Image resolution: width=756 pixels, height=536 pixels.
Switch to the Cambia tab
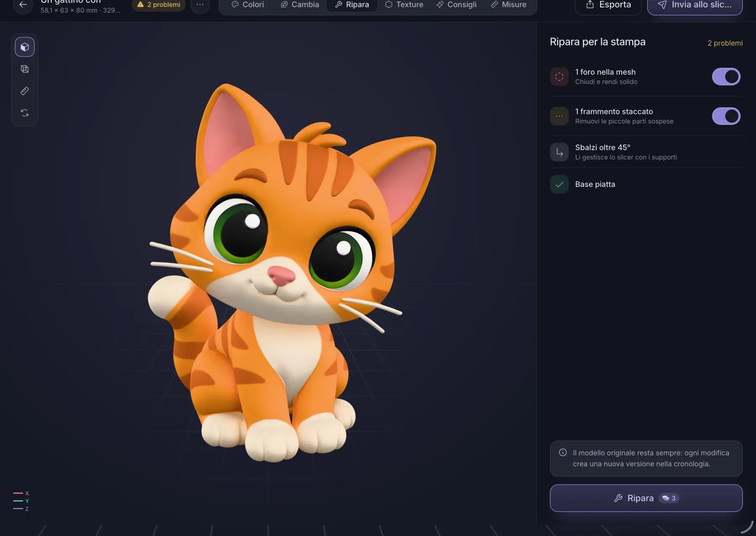click(300, 5)
